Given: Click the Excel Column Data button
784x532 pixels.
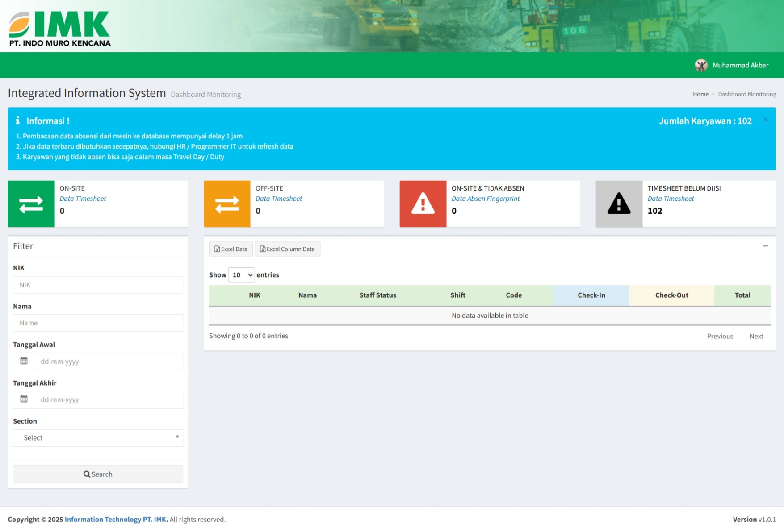Looking at the screenshot, I should coord(287,249).
